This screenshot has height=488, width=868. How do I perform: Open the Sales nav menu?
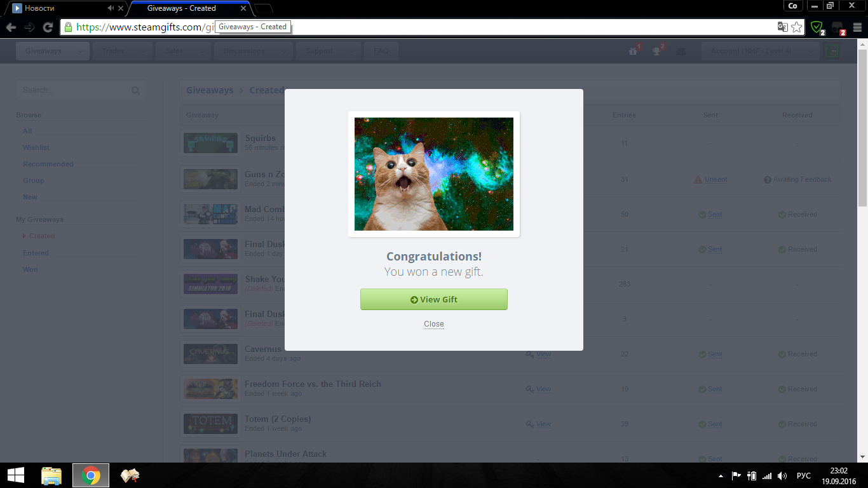(174, 51)
